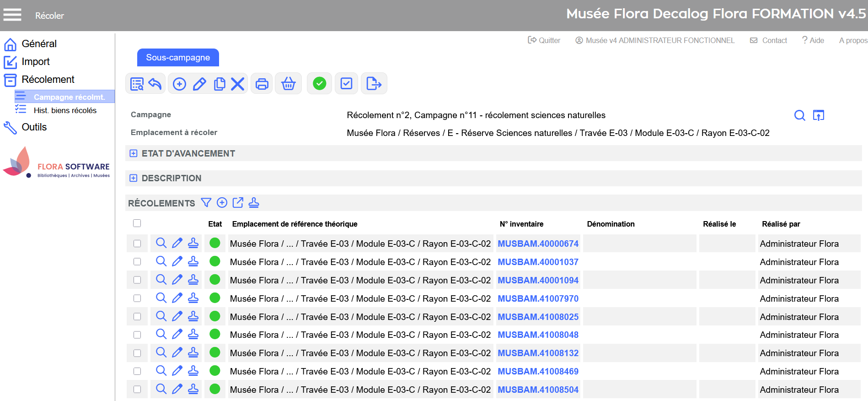Click the add new record plus icon
This screenshot has height=401, width=868.
click(x=179, y=84)
